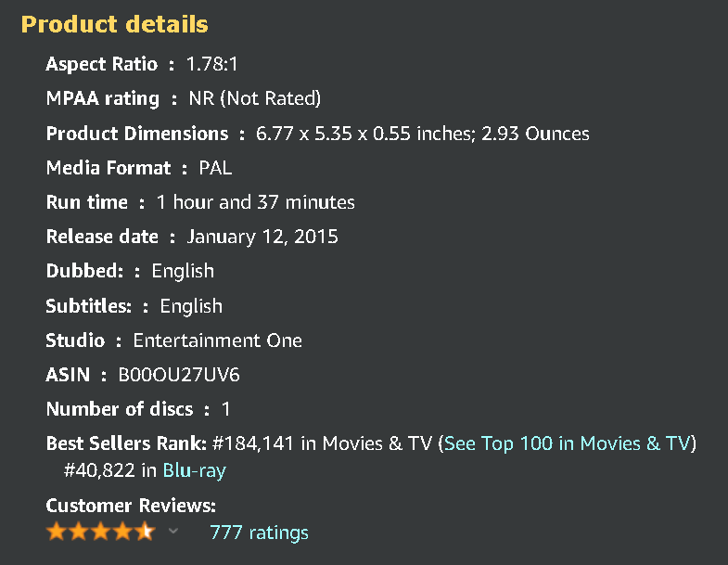
Task: Select the product dimensions value text
Action: click(x=422, y=134)
